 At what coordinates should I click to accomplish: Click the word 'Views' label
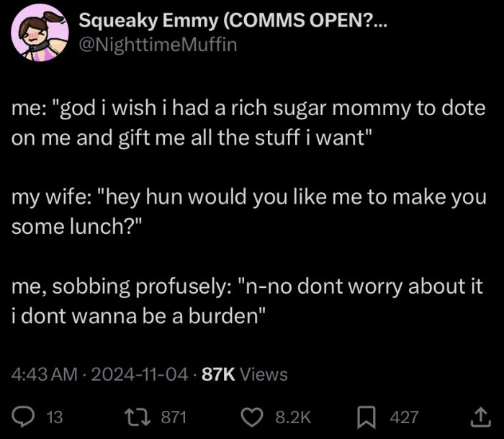coord(264,374)
